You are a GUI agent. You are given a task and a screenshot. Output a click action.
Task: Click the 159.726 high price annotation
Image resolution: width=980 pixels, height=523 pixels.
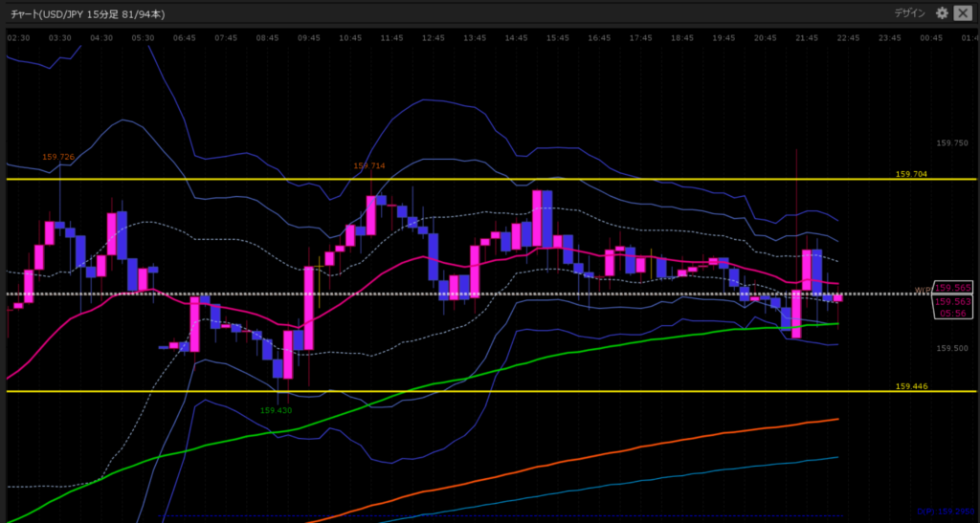(57, 156)
